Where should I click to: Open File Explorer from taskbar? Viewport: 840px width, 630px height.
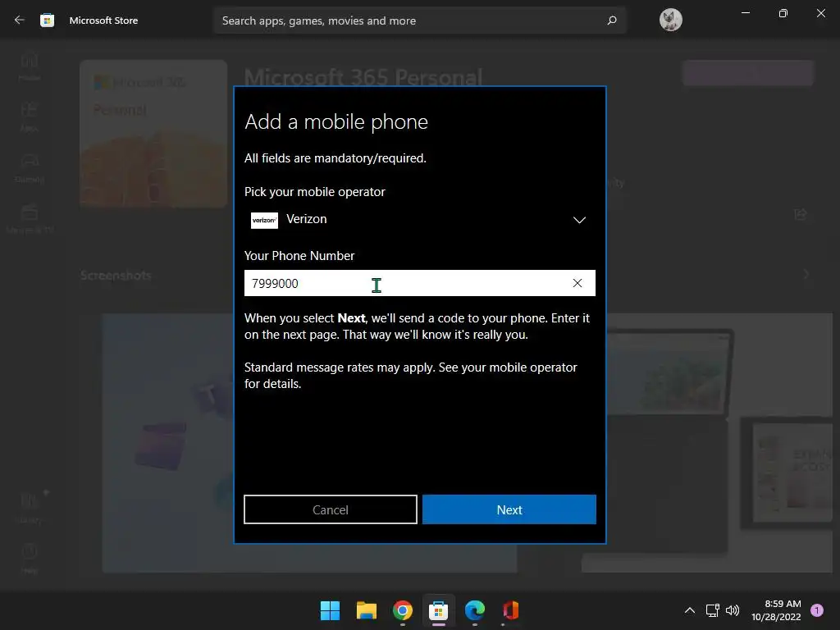[367, 610]
